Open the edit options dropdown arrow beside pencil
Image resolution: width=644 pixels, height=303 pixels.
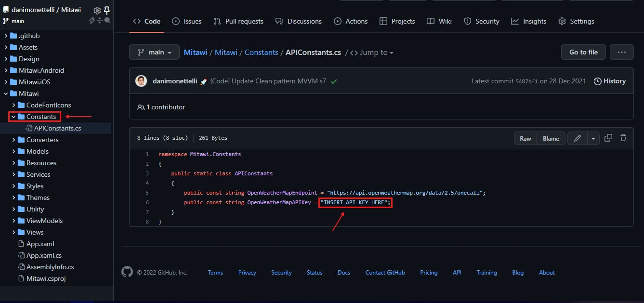(x=593, y=138)
